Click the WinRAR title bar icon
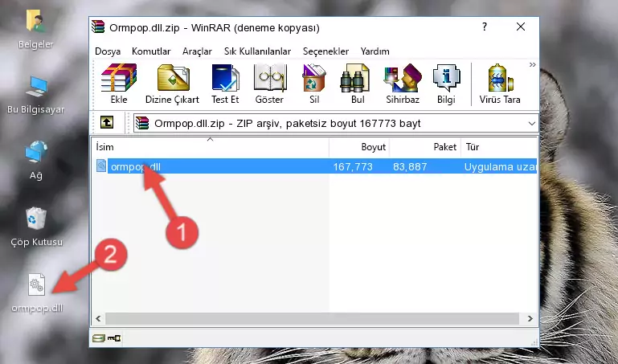The height and width of the screenshot is (364, 618). 98,27
